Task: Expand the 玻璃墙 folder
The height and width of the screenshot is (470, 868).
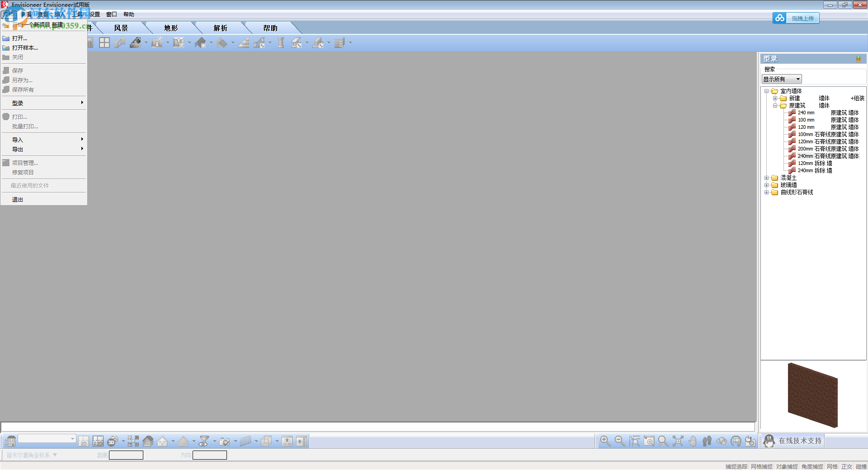Action: click(x=767, y=185)
